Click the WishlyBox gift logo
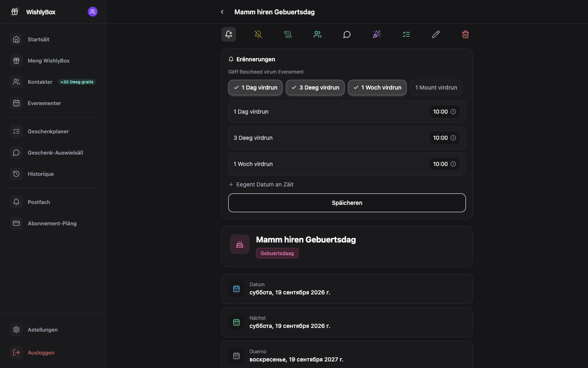 click(15, 11)
